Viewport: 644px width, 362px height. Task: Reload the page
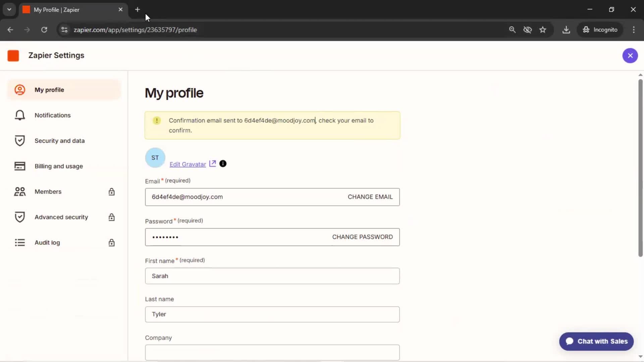(44, 30)
